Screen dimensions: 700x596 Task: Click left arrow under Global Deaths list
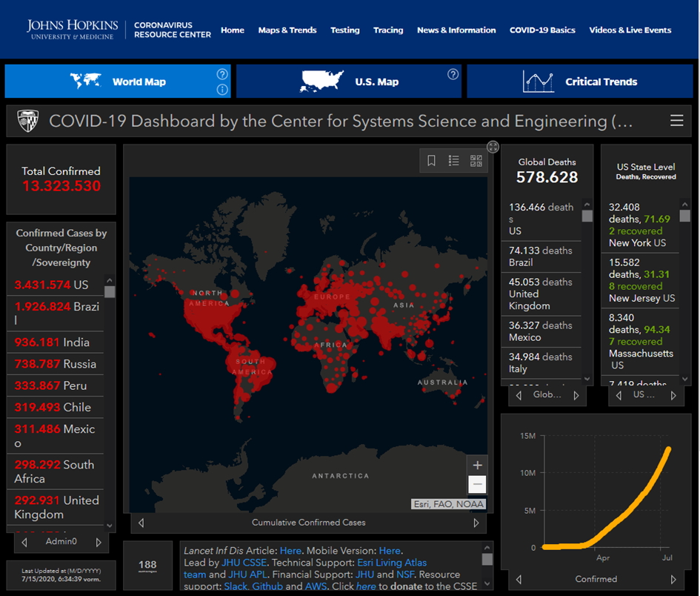519,395
